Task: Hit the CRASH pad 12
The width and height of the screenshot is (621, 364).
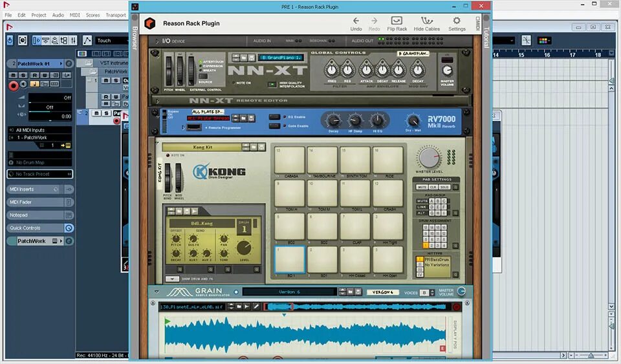Action: 388,193
